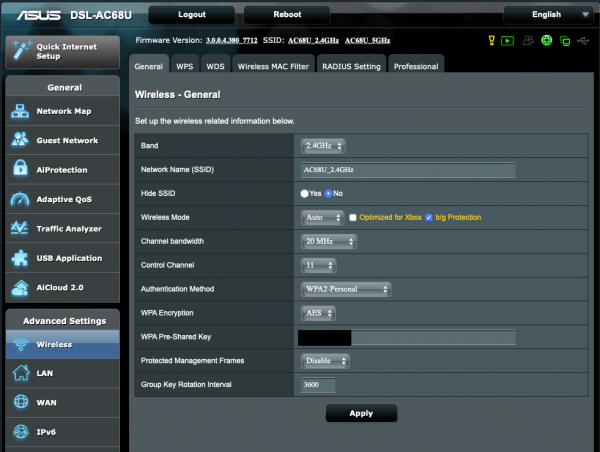Screen dimensions: 600x452
Task: Click the green internet globe status icon
Action: click(x=547, y=41)
